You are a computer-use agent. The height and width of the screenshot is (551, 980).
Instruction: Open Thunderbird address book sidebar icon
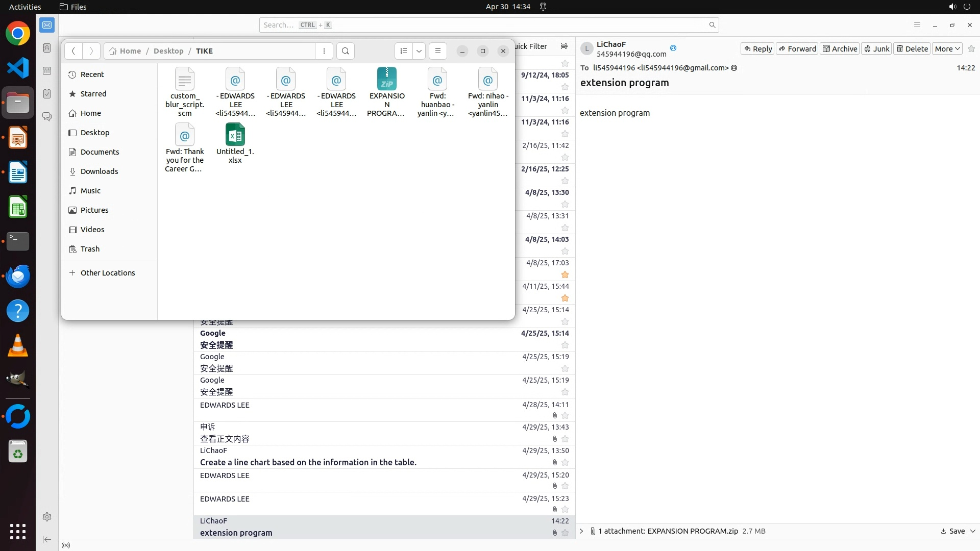pos(47,48)
